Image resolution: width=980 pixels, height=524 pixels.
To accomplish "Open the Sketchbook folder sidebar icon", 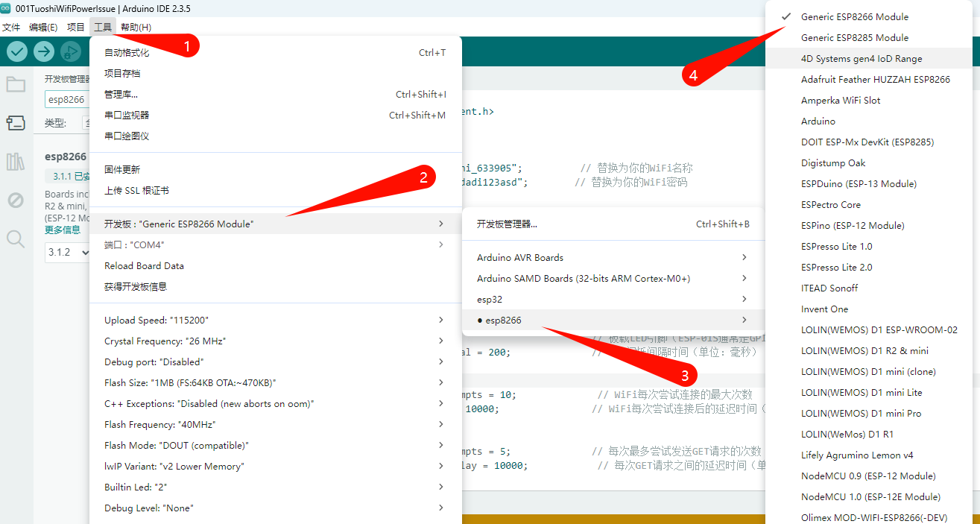I will 16,84.
